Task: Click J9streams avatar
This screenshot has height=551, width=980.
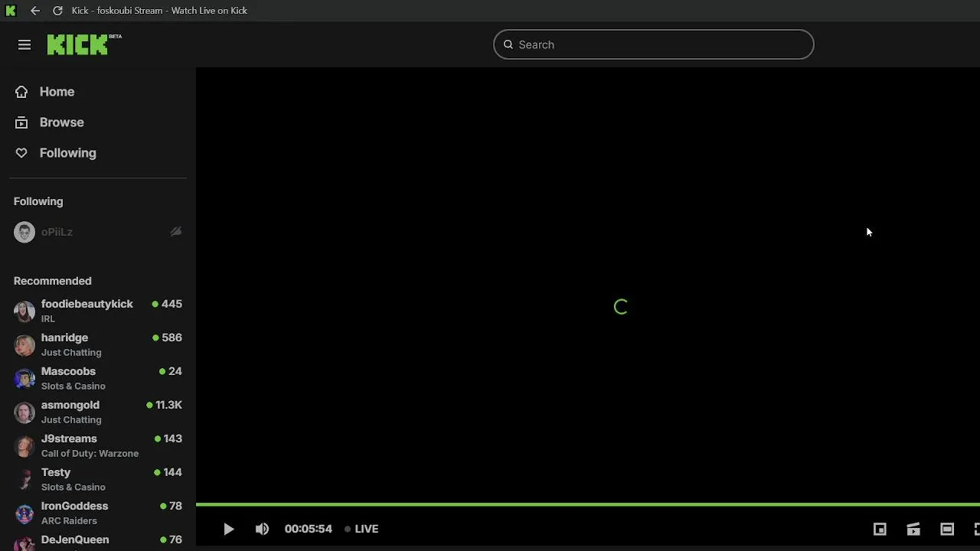Action: [24, 446]
